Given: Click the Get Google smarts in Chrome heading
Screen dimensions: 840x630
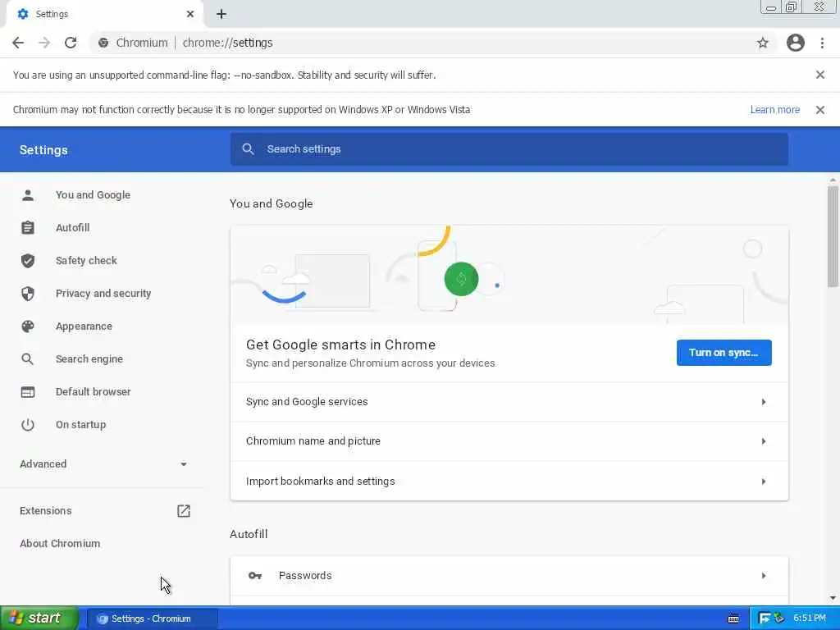Looking at the screenshot, I should tap(340, 345).
